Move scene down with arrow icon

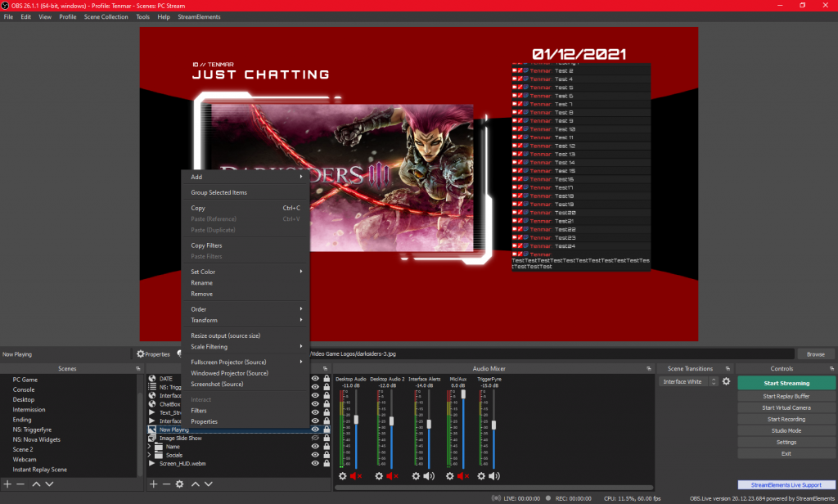(49, 484)
